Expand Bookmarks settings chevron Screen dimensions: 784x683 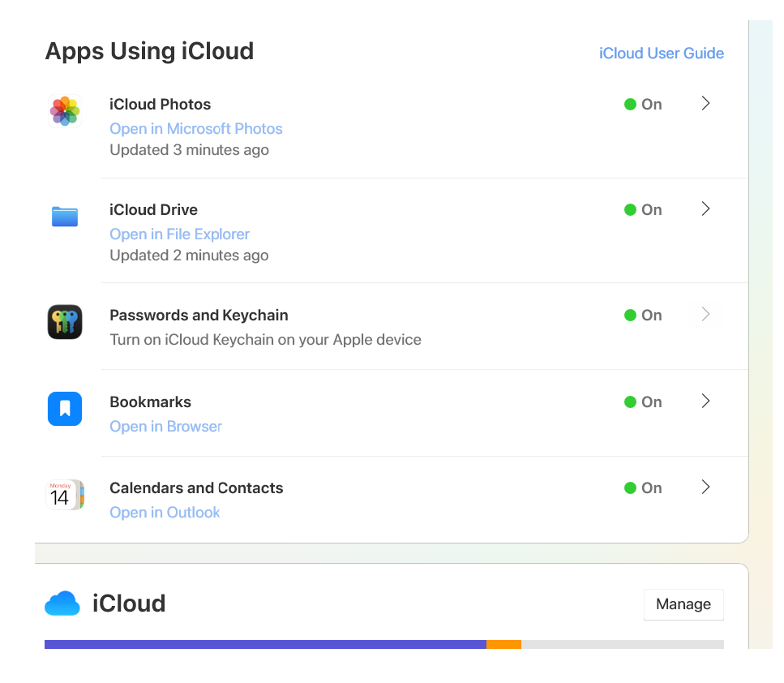(x=705, y=401)
